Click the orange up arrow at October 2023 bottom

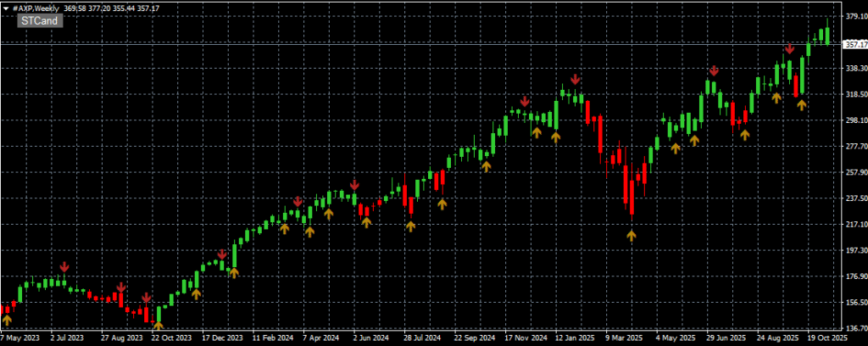(158, 325)
